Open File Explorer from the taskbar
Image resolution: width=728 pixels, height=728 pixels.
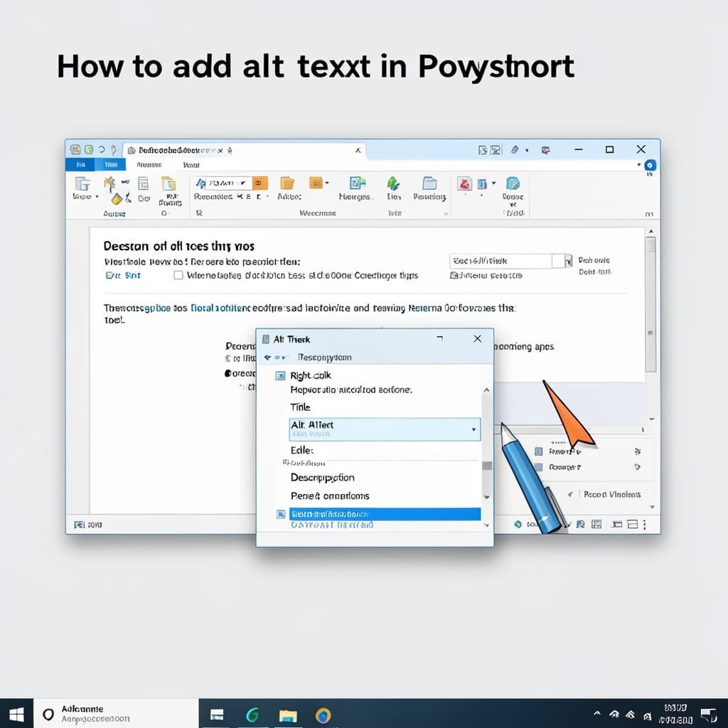288,715
